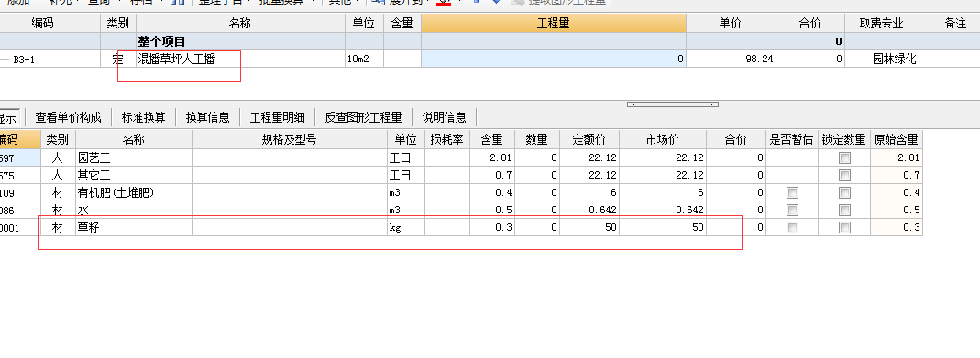
Task: Open the 换算信息 tab
Action: point(207,117)
